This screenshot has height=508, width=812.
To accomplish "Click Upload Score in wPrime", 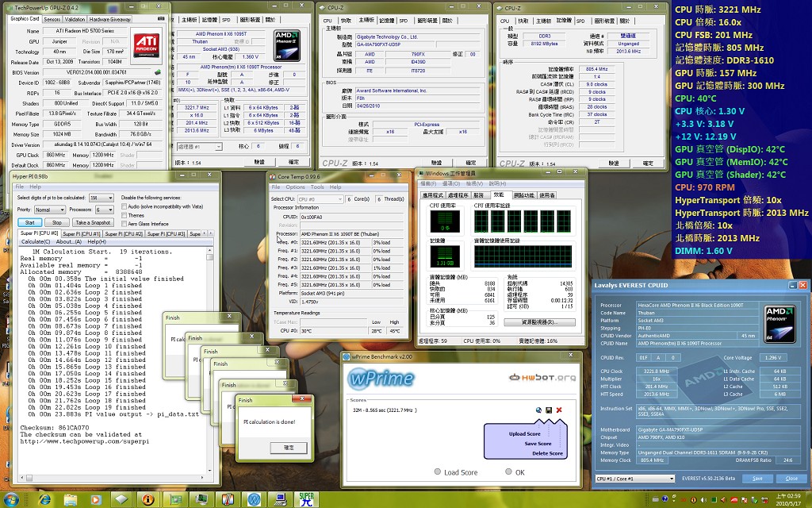I will pyautogui.click(x=524, y=434).
